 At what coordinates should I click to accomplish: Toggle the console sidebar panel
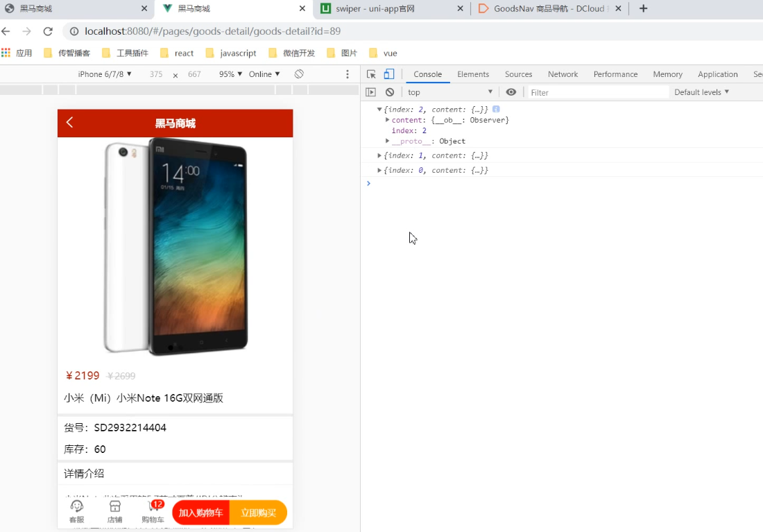pyautogui.click(x=372, y=91)
